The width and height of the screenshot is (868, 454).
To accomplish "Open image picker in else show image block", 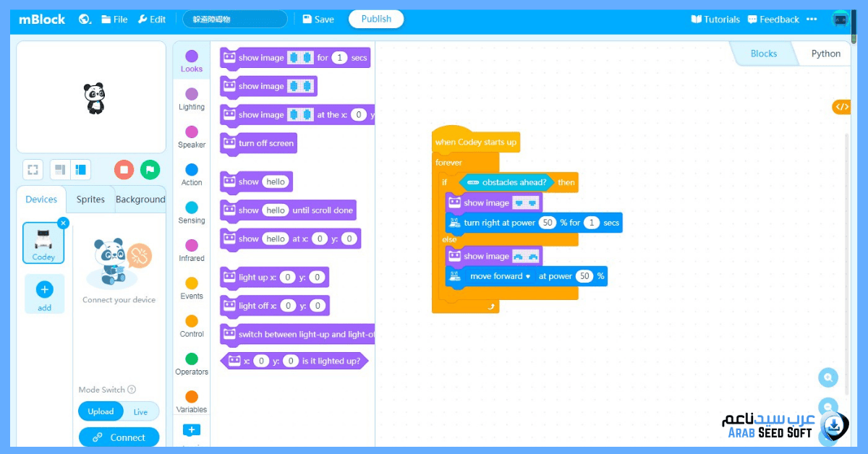I will coord(526,256).
